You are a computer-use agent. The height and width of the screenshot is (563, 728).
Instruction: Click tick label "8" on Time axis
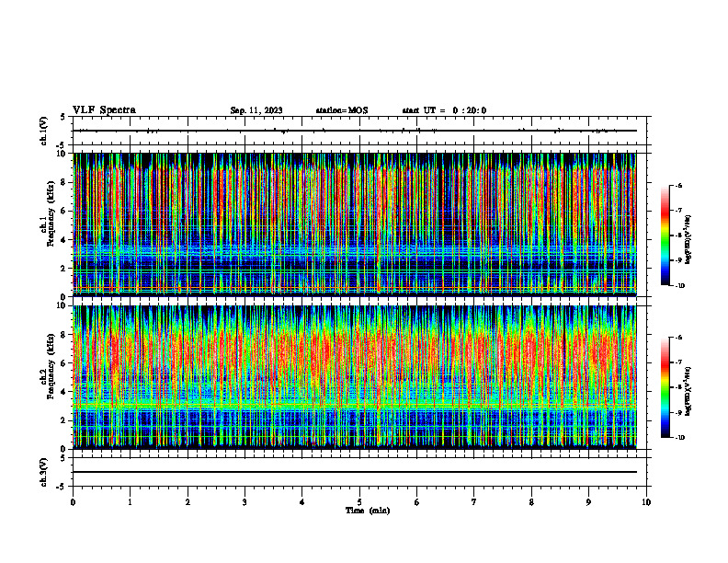coord(531,502)
